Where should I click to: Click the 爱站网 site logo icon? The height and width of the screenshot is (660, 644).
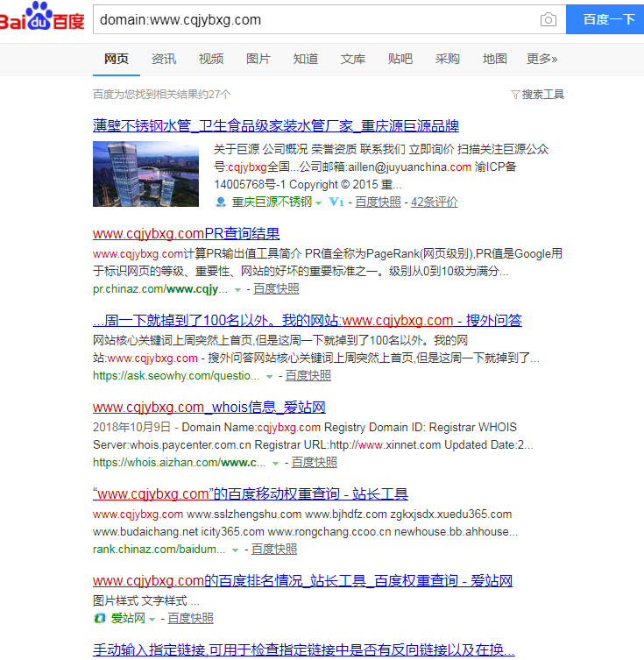(100, 618)
